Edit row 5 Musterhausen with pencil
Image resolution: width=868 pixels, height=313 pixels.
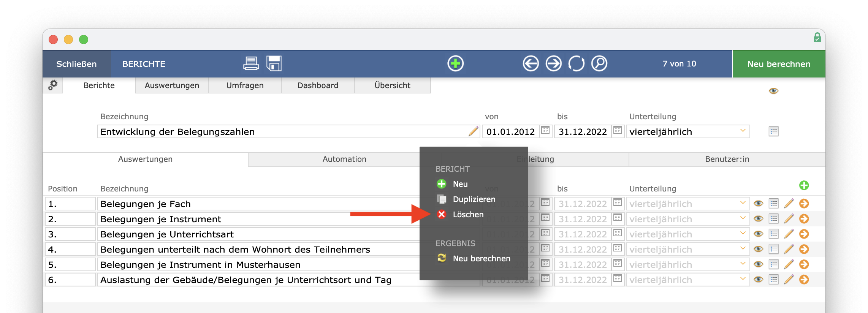point(789,264)
